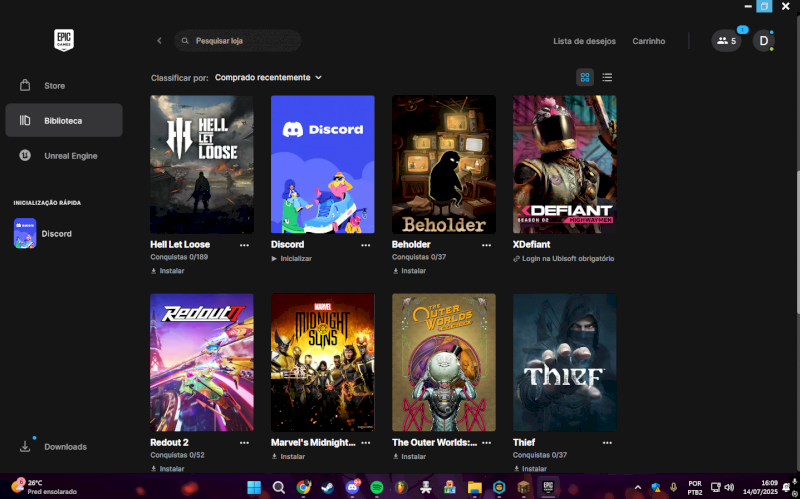Image resolution: width=800 pixels, height=499 pixels.
Task: Open the user profile avatar
Action: pos(763,41)
